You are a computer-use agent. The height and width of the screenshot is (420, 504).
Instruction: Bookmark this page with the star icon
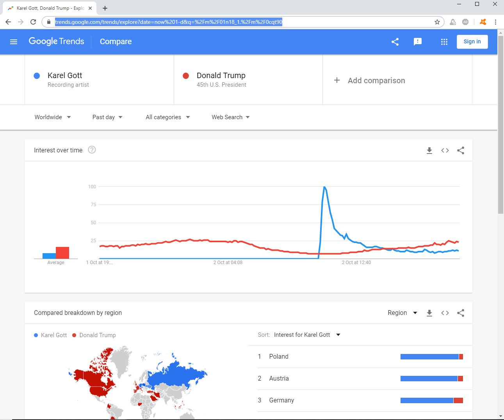437,22
